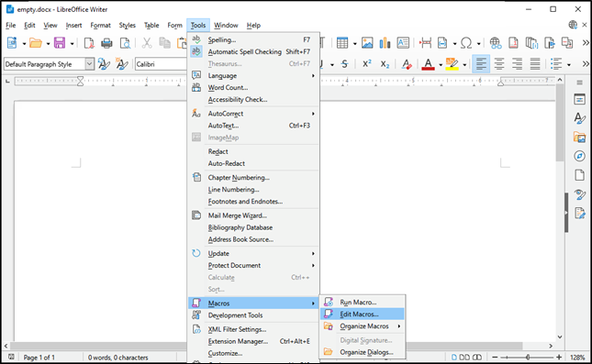The image size is (592, 364).
Task: Click the zoom slider handle
Action: (x=528, y=357)
